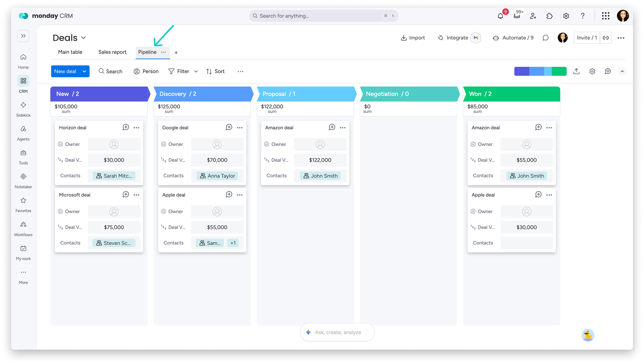Open Sidekick in the sidebar
The width and height of the screenshot is (644, 364).
(23, 109)
